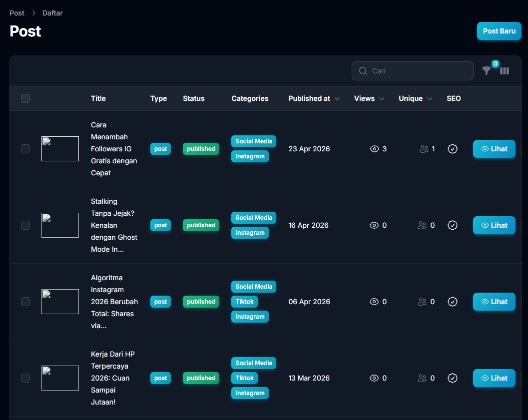Open thumbnail of Stalking Tanpa Jejak post
Image resolution: width=528 pixels, height=420 pixels.
tap(60, 225)
